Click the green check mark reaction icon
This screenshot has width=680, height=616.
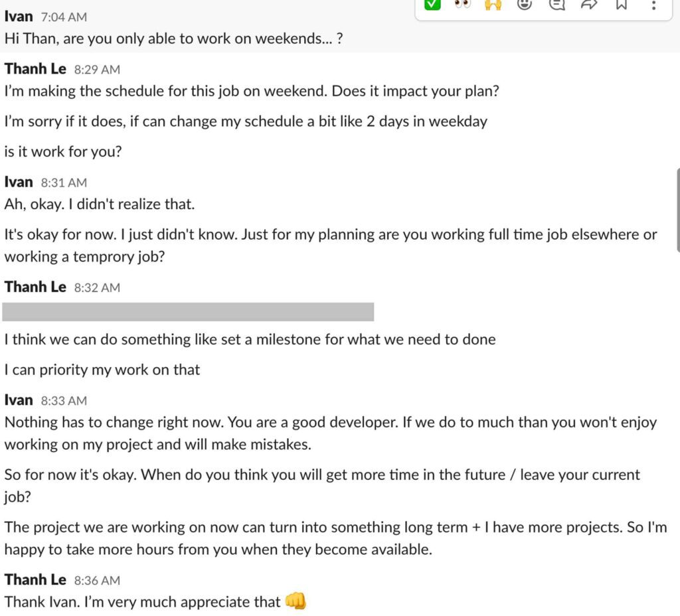(432, 7)
